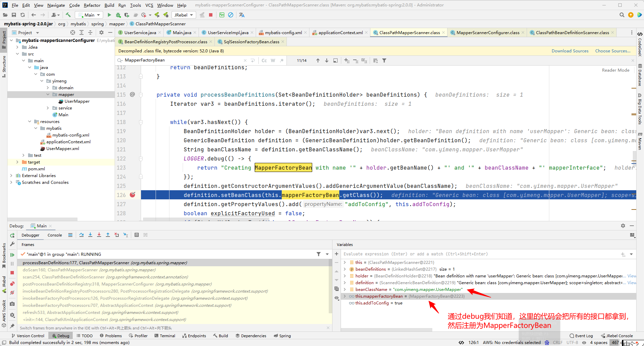Open Event Log button in status bar

(x=581, y=336)
